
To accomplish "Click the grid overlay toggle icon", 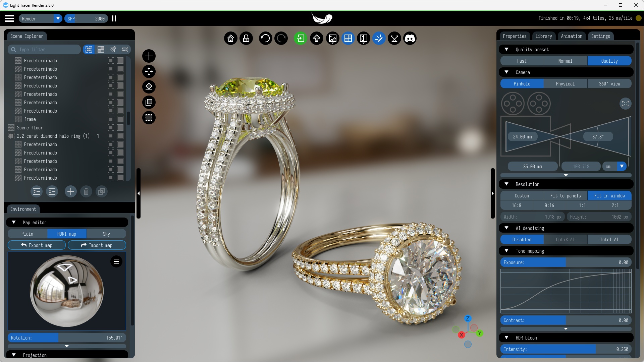I will pyautogui.click(x=348, y=39).
